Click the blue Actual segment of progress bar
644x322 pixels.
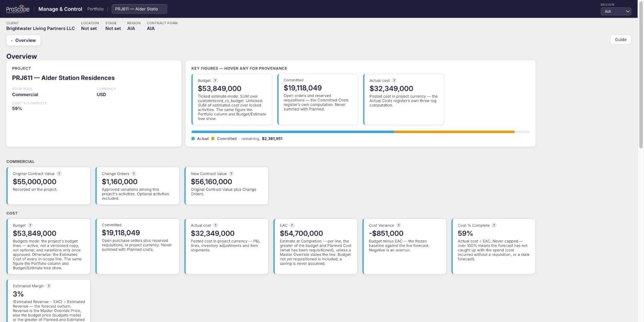(x=293, y=132)
